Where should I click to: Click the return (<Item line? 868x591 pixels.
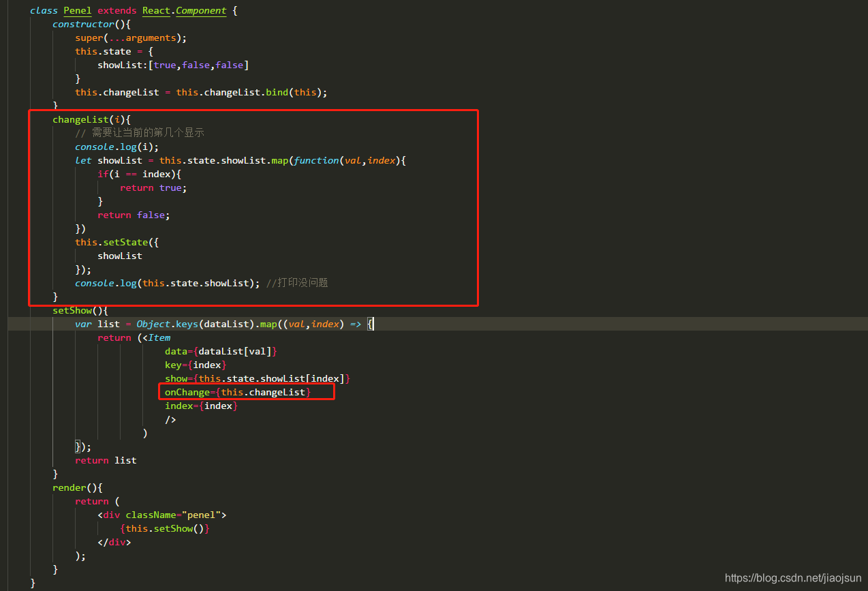[x=134, y=338]
